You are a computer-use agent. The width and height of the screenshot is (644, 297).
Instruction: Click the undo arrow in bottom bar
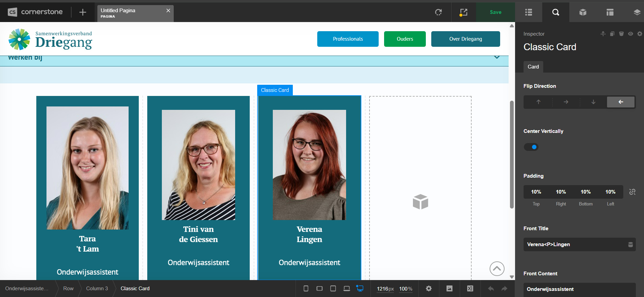coord(491,289)
